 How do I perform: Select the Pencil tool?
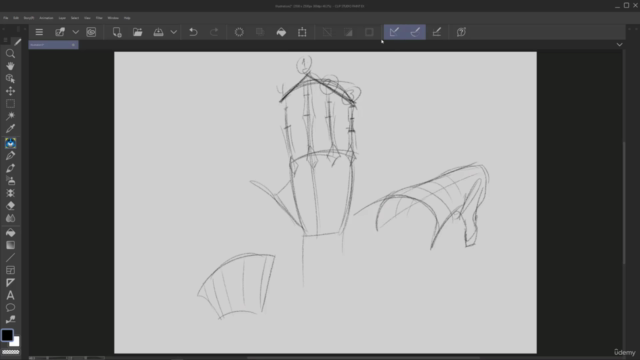tap(10, 156)
